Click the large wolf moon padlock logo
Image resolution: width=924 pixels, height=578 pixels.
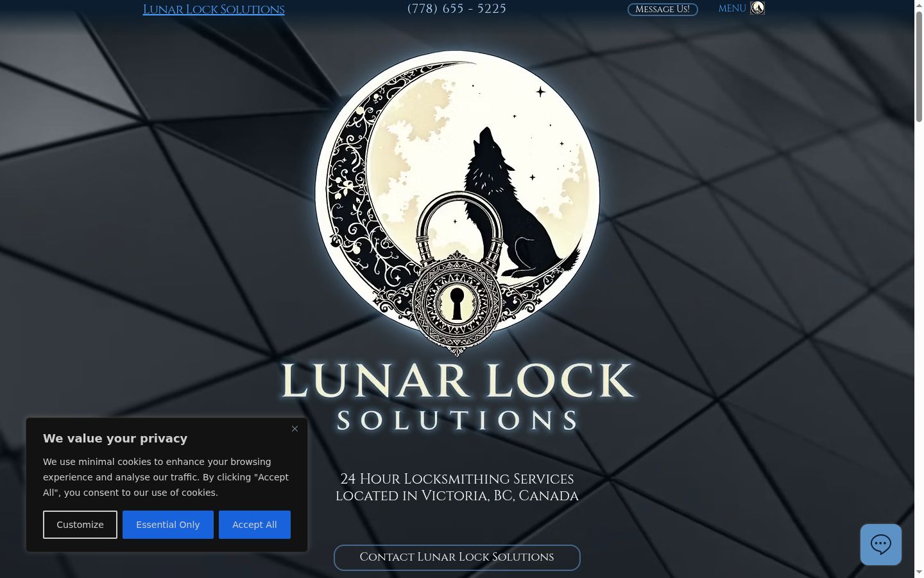[x=457, y=202]
